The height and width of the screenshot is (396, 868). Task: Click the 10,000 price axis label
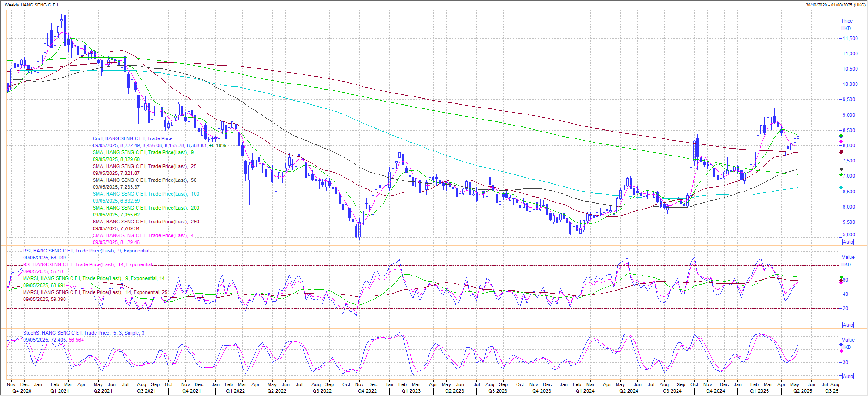850,84
